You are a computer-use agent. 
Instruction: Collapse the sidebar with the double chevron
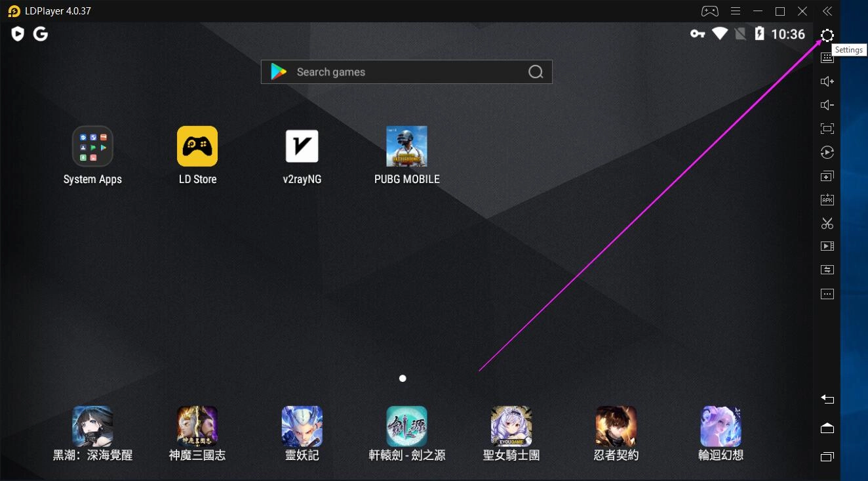point(827,10)
